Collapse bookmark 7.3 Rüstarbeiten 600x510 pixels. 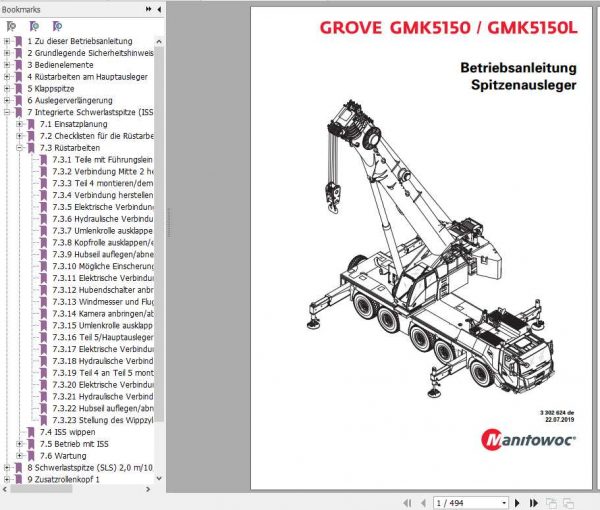click(19, 148)
